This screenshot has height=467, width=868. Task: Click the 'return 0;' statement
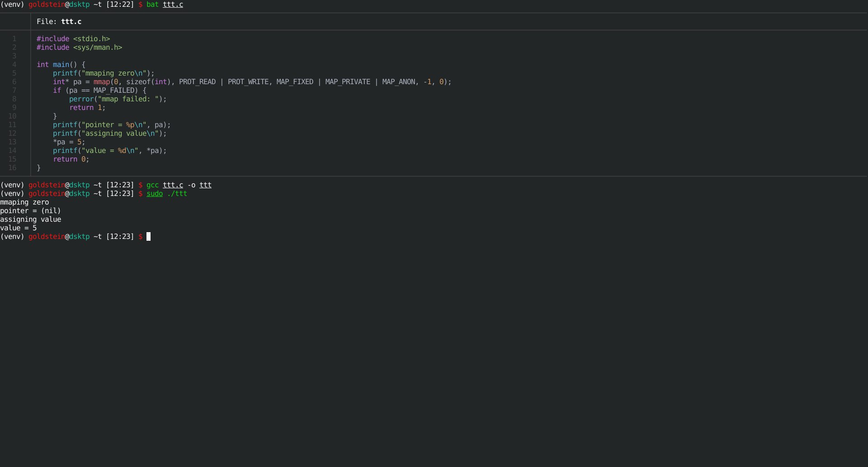point(71,159)
